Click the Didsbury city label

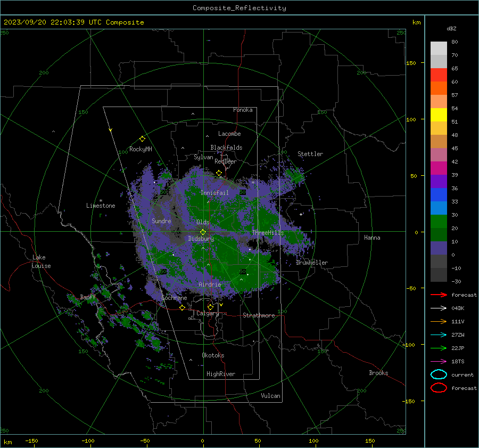coord(201,239)
